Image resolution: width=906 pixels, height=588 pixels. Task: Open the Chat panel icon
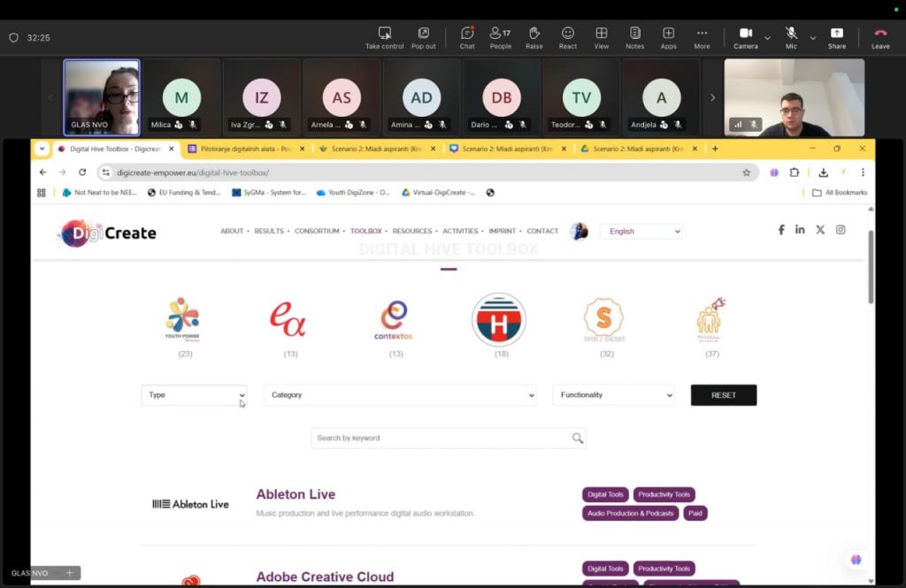[x=466, y=34]
